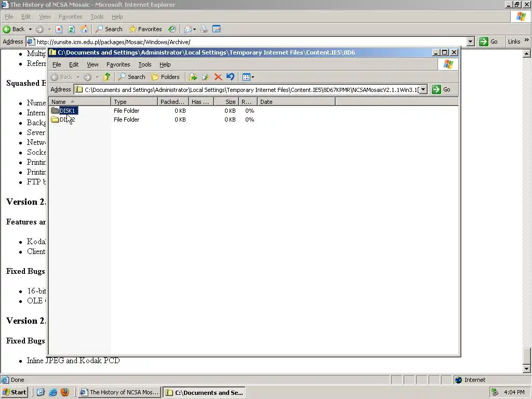Screen dimensions: 532x399
Task: Click the red Delete icon
Action: coord(218,77)
